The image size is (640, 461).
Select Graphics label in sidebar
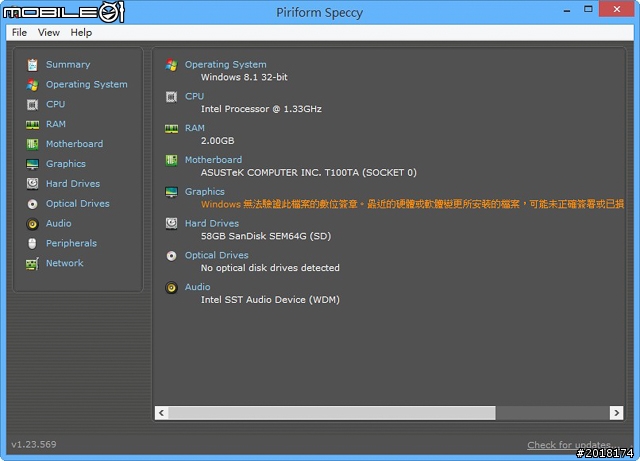pos(66,164)
